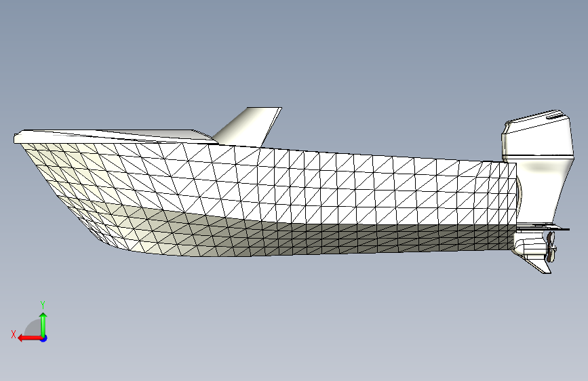Viewport: 588px width, 381px height.
Task: Select the propeller on the outboard motor
Action: click(x=551, y=246)
